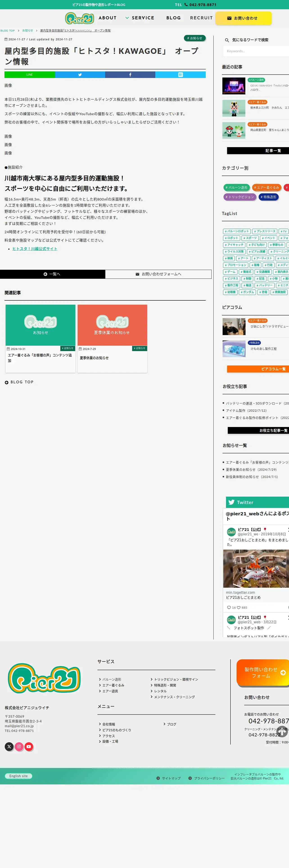Image resolution: width=289 pixels, height=868 pixels.
Task: Open the アイテム製作（2022/7/12） article link
Action: pos(246,411)
